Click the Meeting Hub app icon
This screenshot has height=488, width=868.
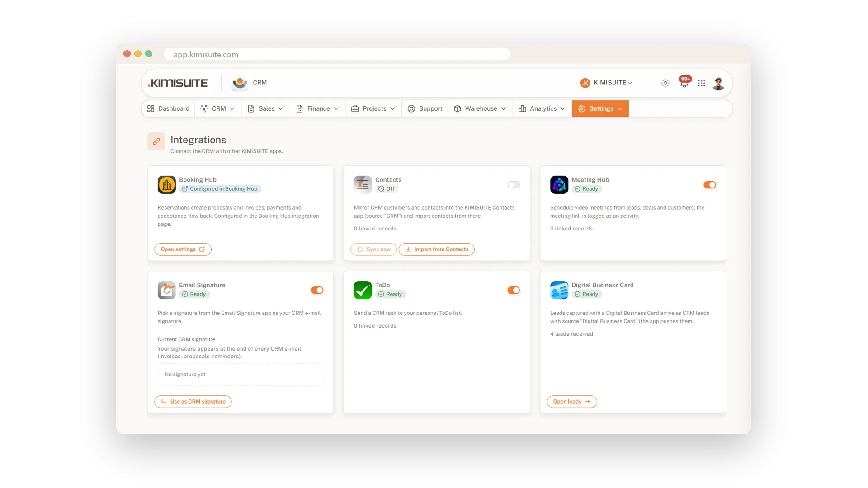click(x=559, y=184)
